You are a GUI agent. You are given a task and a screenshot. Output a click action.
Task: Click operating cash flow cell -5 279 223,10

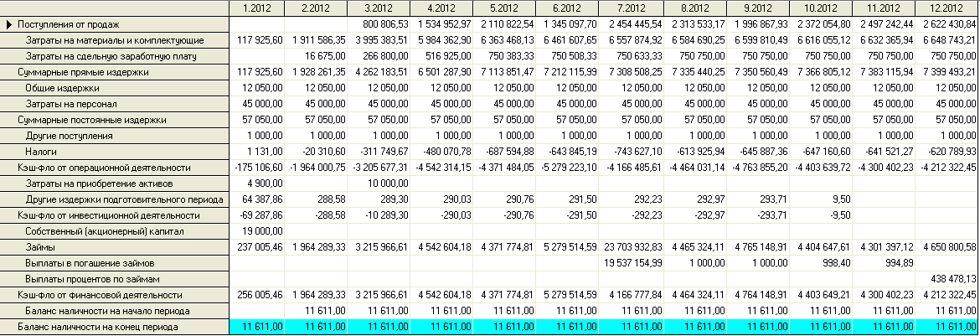point(568,168)
